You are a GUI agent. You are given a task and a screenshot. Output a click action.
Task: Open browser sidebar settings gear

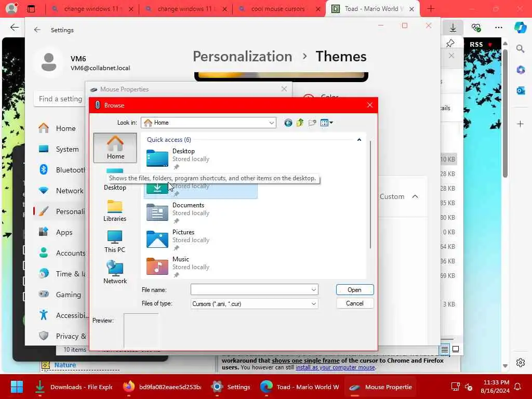[521, 363]
